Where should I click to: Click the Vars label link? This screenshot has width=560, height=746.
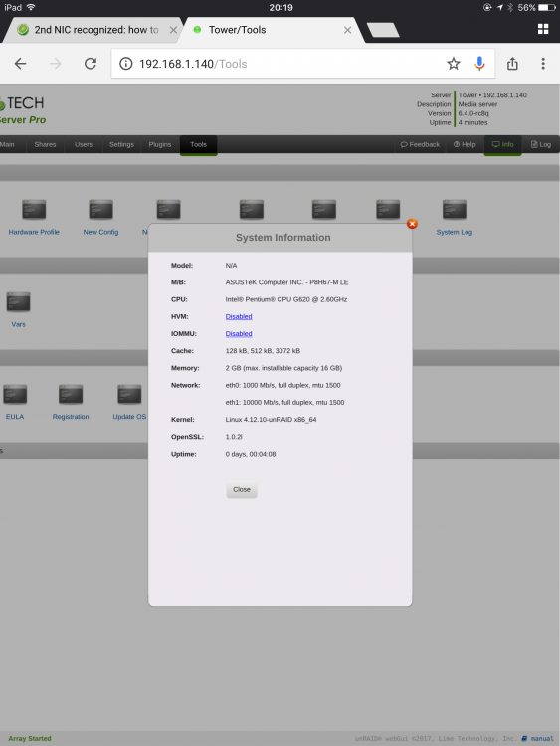click(x=18, y=324)
